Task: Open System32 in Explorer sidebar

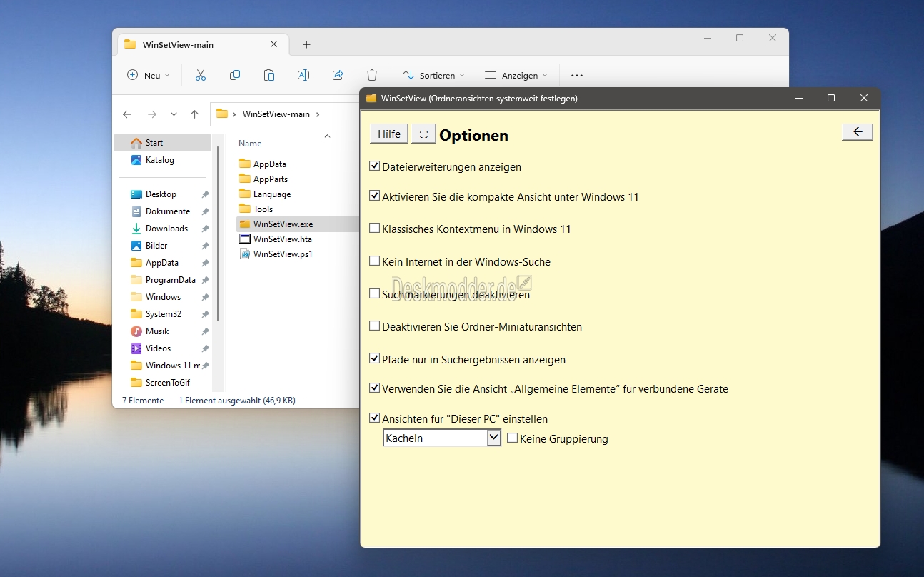Action: [163, 314]
